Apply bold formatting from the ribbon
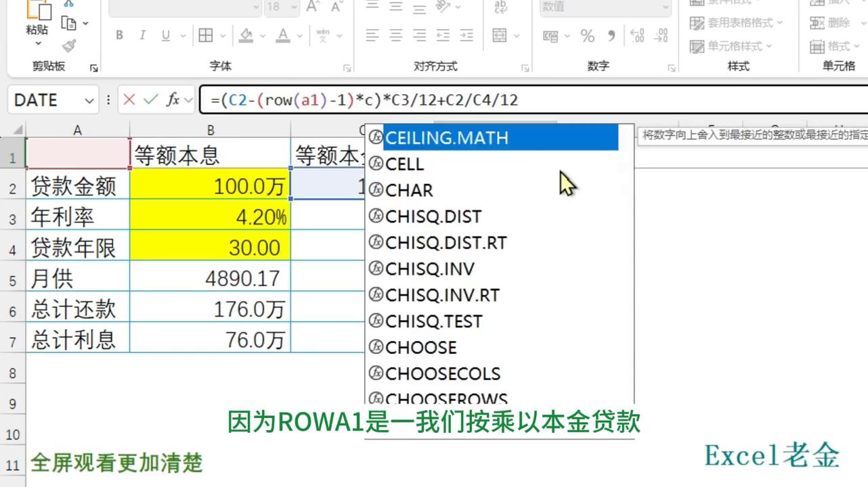This screenshot has height=487, width=868. pyautogui.click(x=119, y=35)
